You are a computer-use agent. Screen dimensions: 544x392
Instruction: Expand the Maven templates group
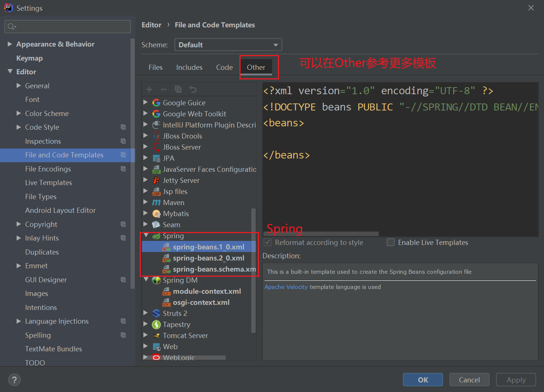click(146, 202)
